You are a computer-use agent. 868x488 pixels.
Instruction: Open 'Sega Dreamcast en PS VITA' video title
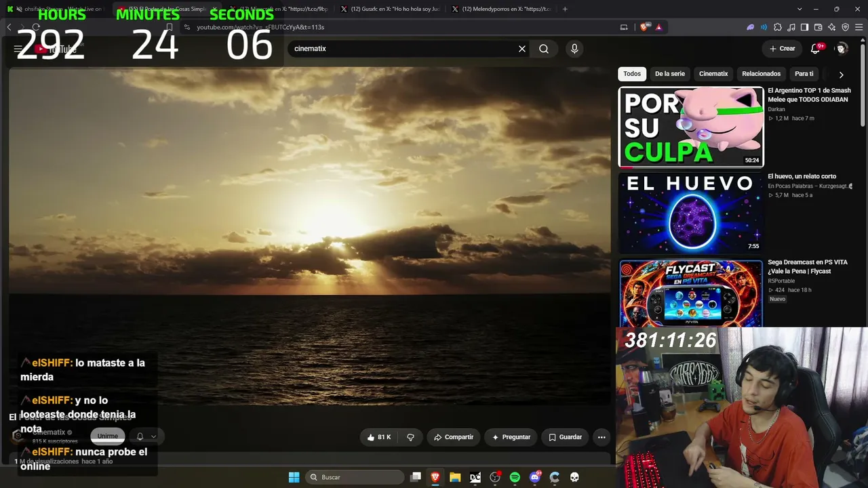point(808,266)
